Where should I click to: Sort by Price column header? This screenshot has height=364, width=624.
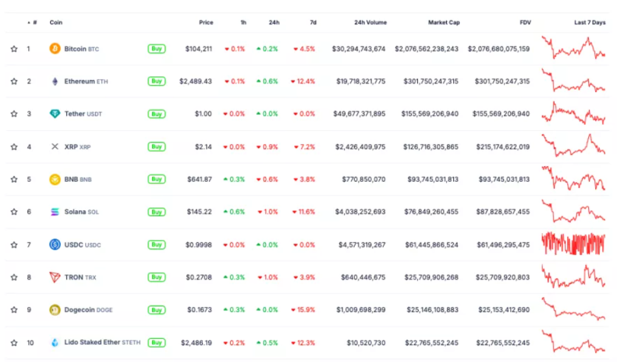point(205,23)
